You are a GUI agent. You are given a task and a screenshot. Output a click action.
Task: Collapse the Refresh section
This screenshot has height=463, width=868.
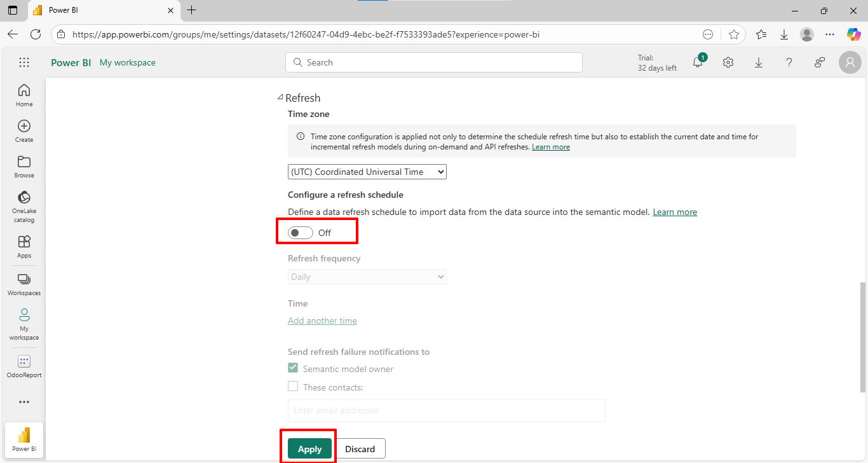[x=281, y=98]
